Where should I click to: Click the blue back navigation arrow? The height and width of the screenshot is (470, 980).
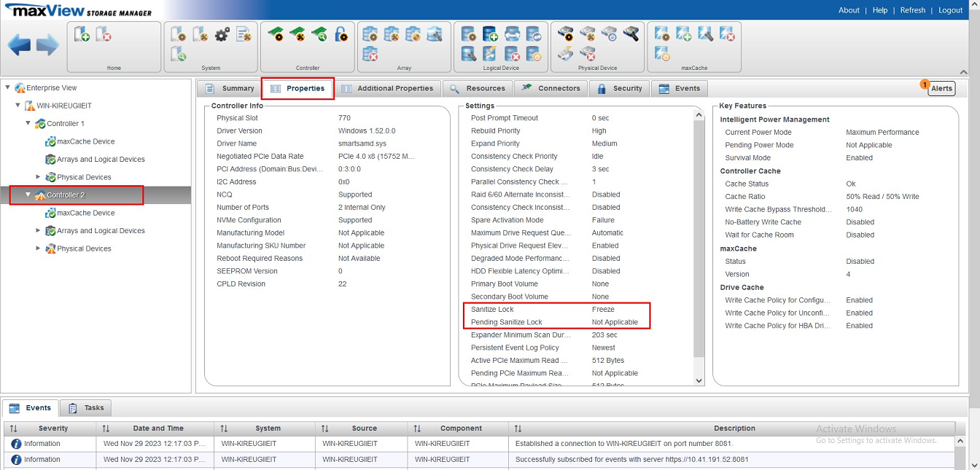tap(20, 45)
